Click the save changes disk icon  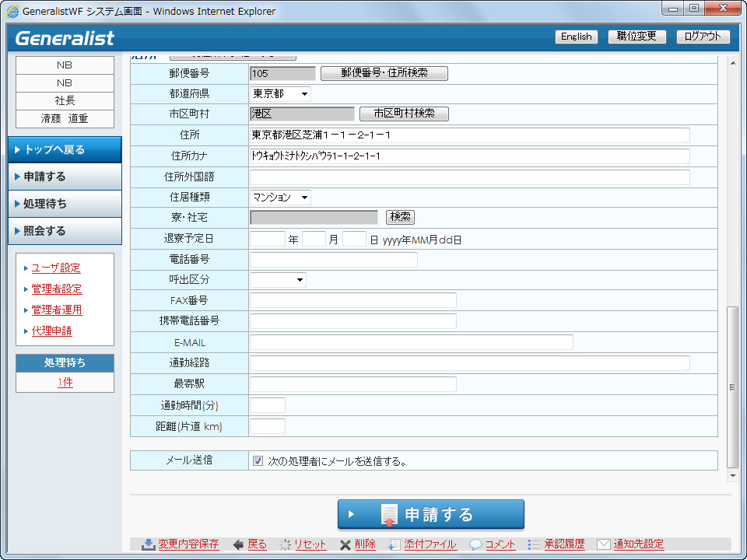click(x=149, y=544)
